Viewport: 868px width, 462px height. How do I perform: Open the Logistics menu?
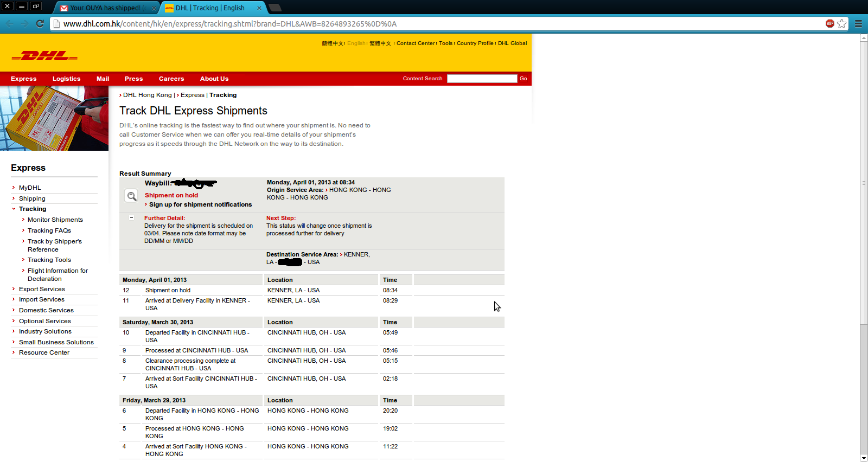pos(66,79)
